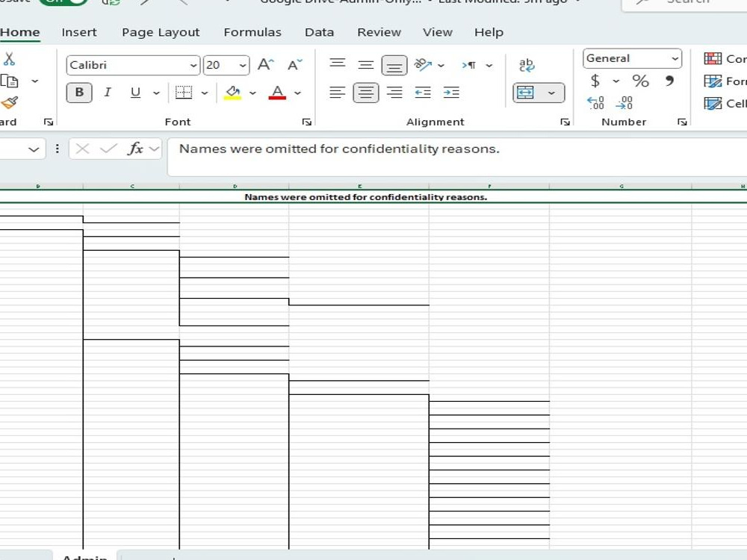Decrease font size with the small A icon
Viewport: 747px width, 560px height.
click(295, 65)
